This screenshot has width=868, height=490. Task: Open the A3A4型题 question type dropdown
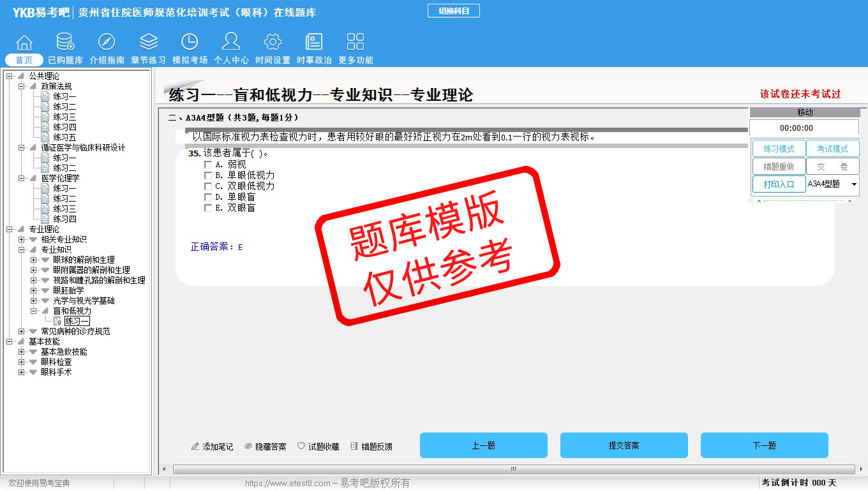click(x=854, y=184)
